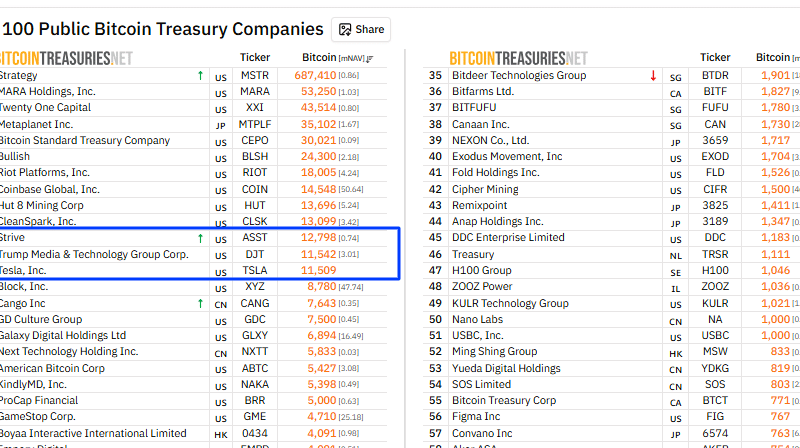
Task: Click Riot Platforms, Inc. name
Action: [44, 172]
